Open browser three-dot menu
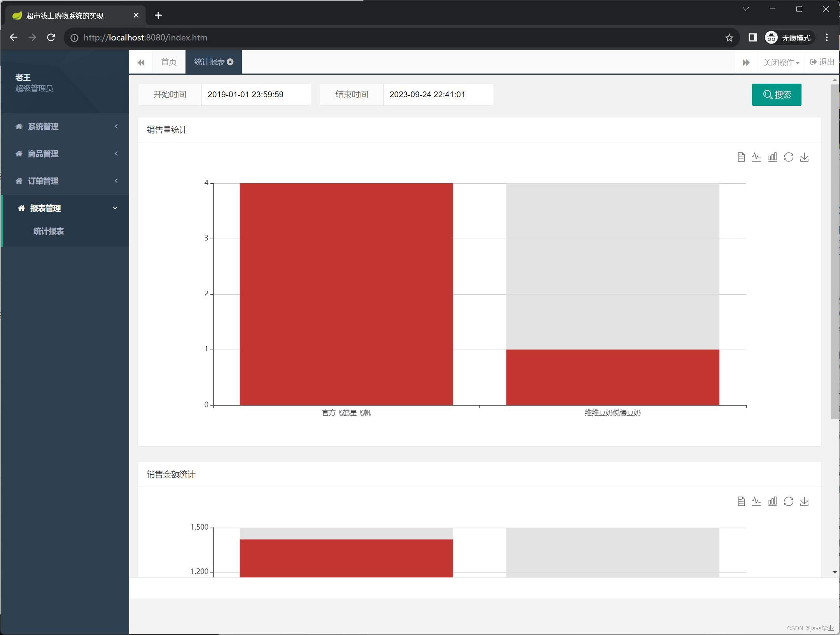This screenshot has width=840, height=635. pos(827,37)
